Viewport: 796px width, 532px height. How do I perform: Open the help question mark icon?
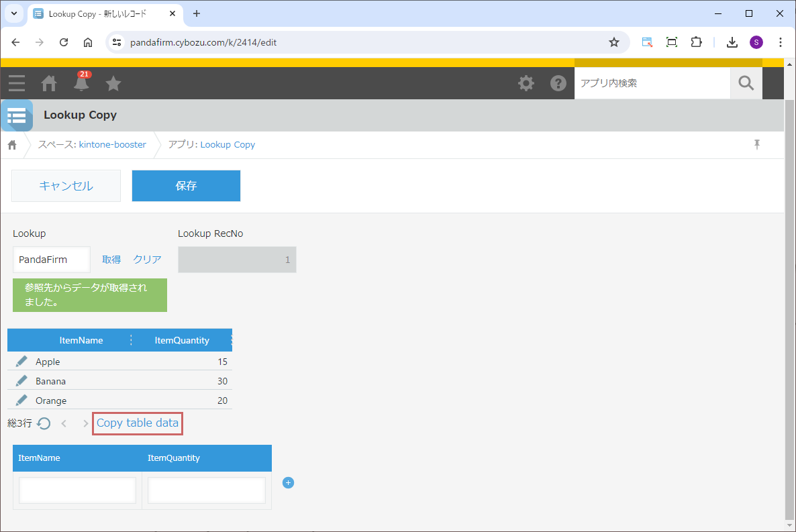click(x=558, y=83)
